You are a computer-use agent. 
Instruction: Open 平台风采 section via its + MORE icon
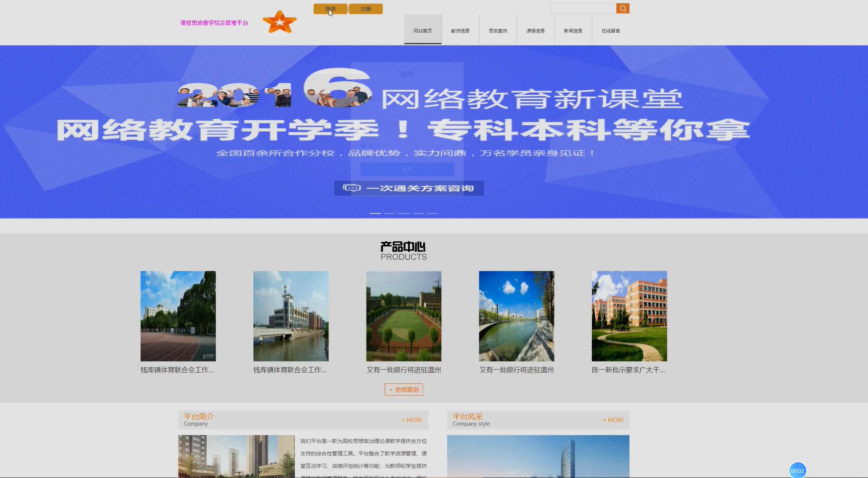(x=613, y=420)
